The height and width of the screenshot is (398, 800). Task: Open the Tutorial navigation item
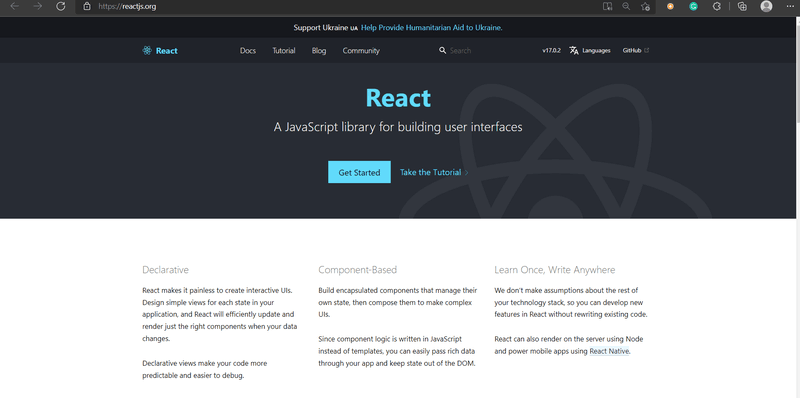click(284, 51)
